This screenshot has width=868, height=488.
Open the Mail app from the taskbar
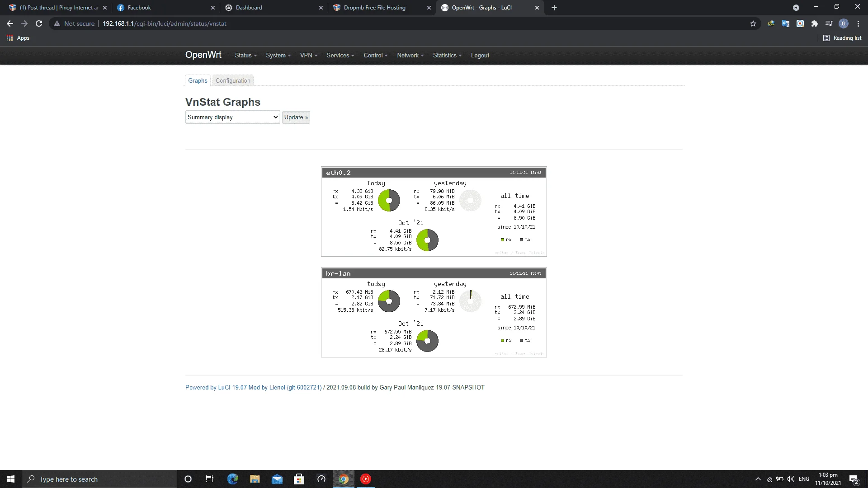click(277, 479)
